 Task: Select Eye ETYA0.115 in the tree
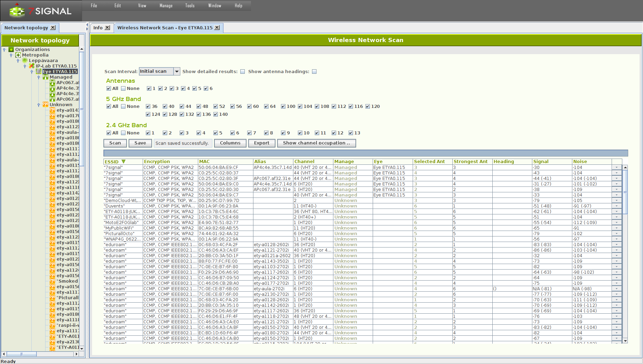[60, 72]
